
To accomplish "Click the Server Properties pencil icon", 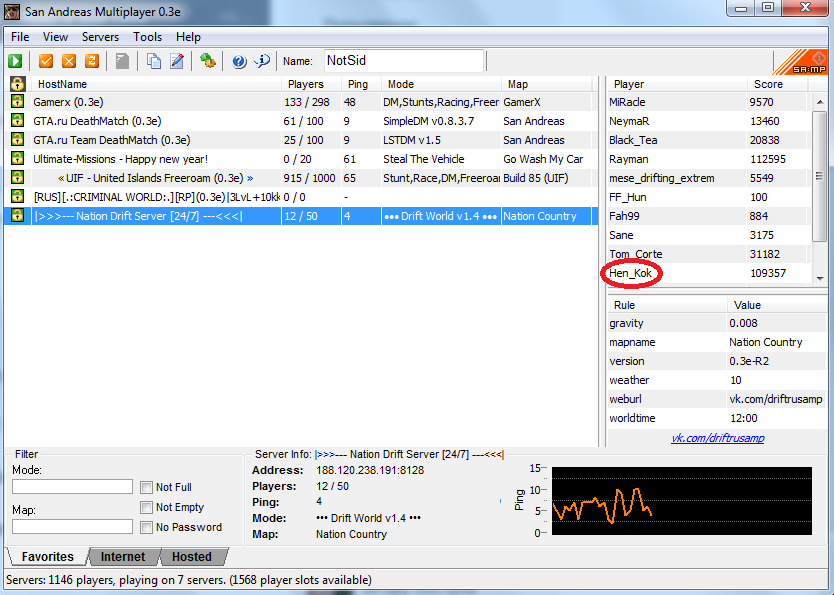I will (x=177, y=61).
